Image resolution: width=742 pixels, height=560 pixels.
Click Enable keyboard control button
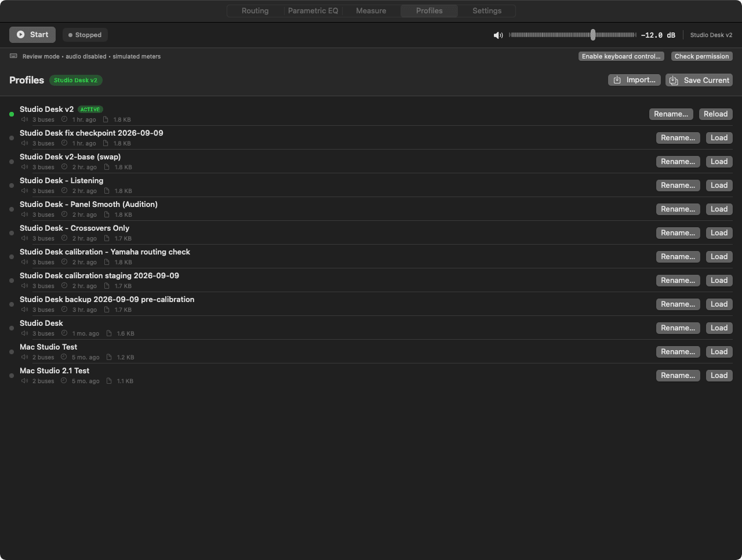coord(621,56)
